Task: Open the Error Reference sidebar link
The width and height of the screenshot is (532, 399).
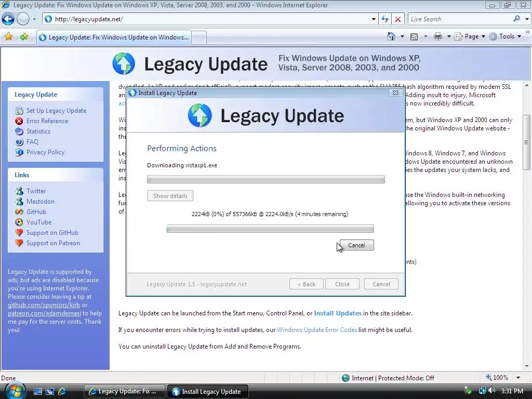Action: click(x=47, y=121)
